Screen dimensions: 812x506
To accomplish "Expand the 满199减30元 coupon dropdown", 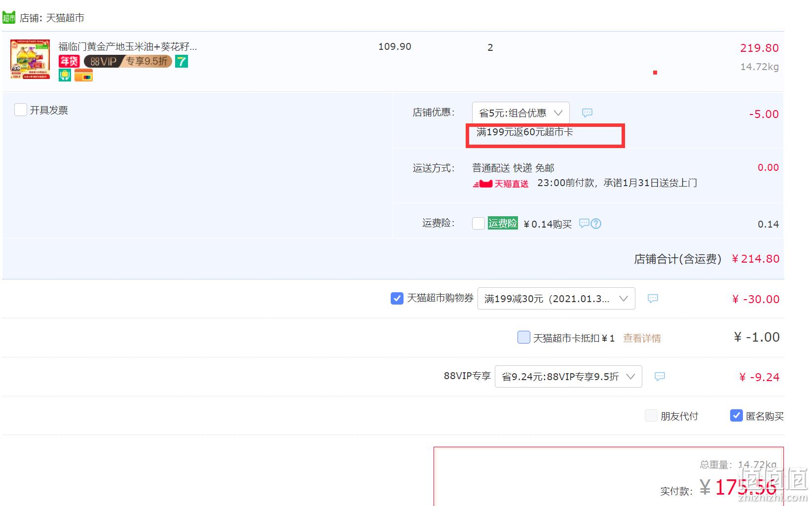I will point(556,298).
